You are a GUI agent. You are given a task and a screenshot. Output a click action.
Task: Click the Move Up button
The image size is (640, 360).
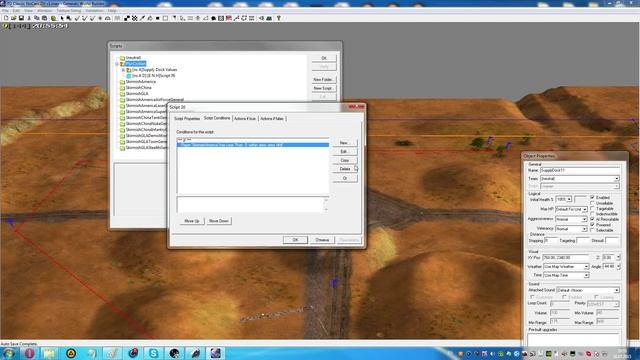pyautogui.click(x=191, y=221)
